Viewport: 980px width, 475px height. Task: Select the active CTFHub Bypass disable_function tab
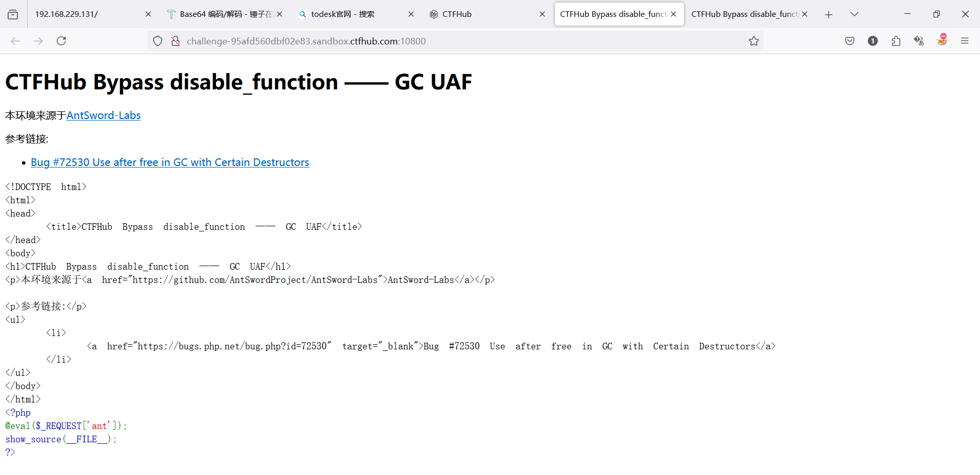619,14
